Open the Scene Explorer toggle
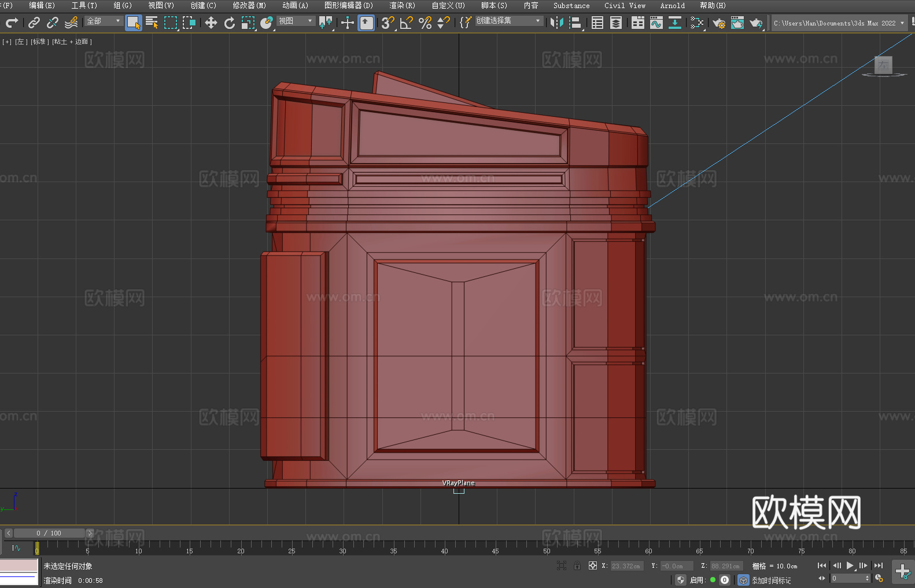Screen dimensions: 915x588 (597, 23)
